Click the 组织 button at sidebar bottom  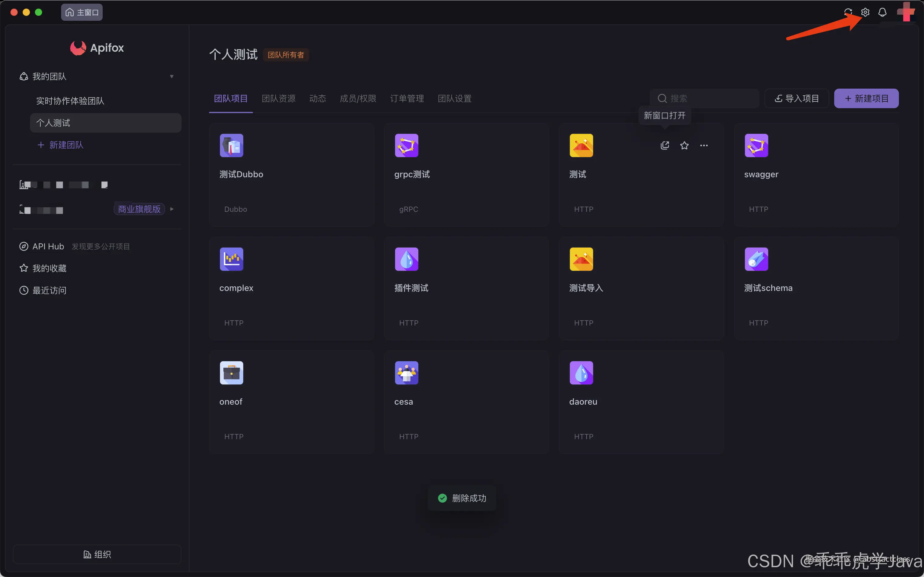[97, 554]
